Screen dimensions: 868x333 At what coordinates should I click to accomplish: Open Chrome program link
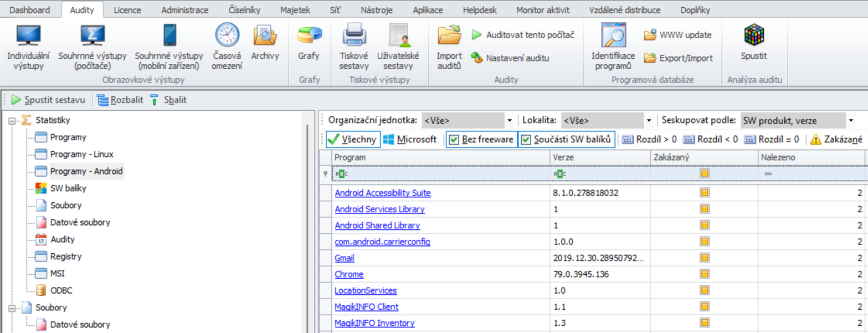349,274
